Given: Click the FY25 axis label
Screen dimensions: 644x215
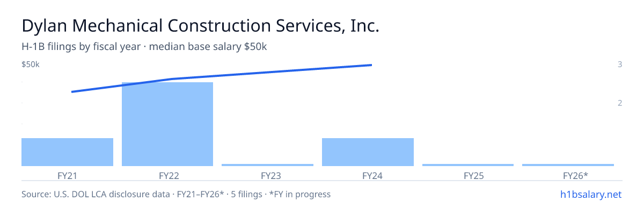Looking at the screenshot, I should (468, 175).
